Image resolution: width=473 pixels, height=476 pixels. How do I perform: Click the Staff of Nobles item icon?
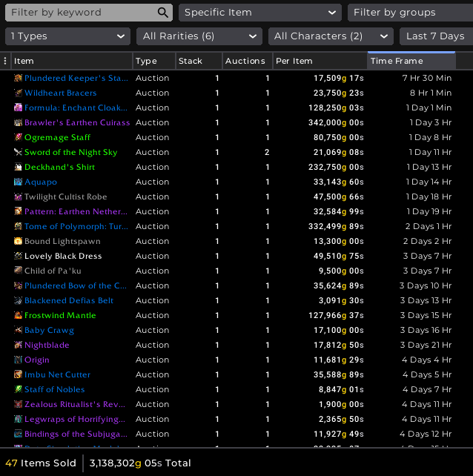18,389
